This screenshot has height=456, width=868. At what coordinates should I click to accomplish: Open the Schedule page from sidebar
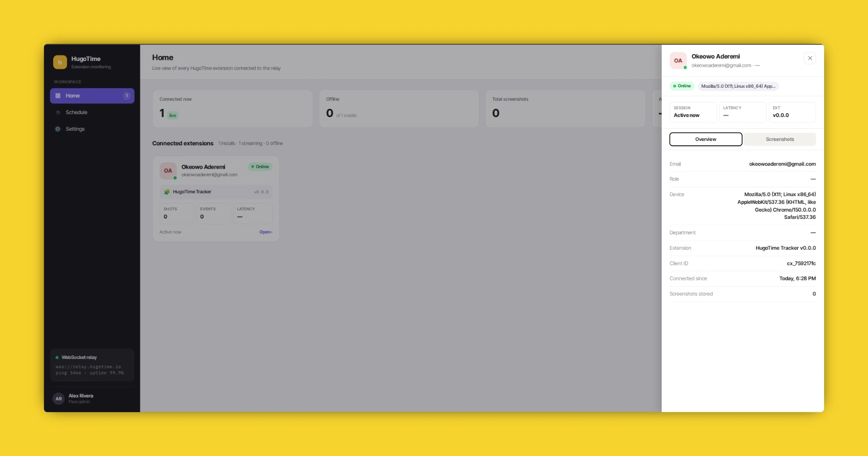point(92,112)
